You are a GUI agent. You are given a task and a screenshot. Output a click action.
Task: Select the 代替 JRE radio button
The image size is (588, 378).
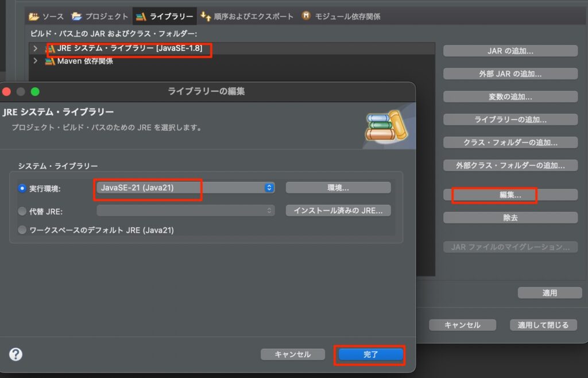coord(22,211)
